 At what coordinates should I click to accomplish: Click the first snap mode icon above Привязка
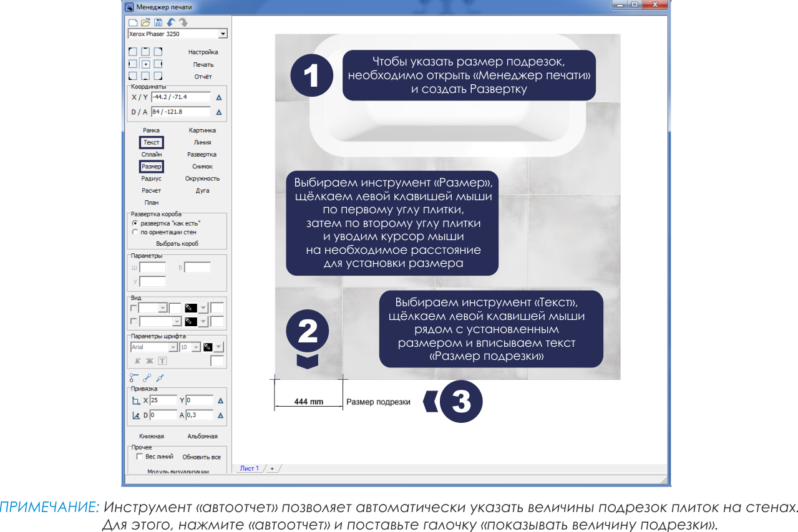134,377
